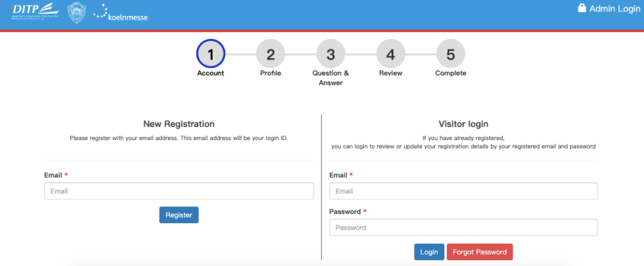Click the Review step label

pos(391,73)
